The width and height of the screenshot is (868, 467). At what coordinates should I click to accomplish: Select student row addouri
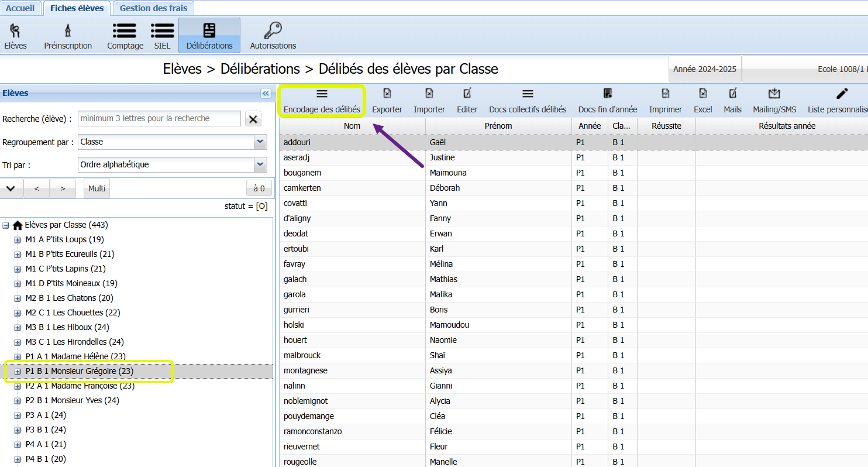[x=573, y=142]
